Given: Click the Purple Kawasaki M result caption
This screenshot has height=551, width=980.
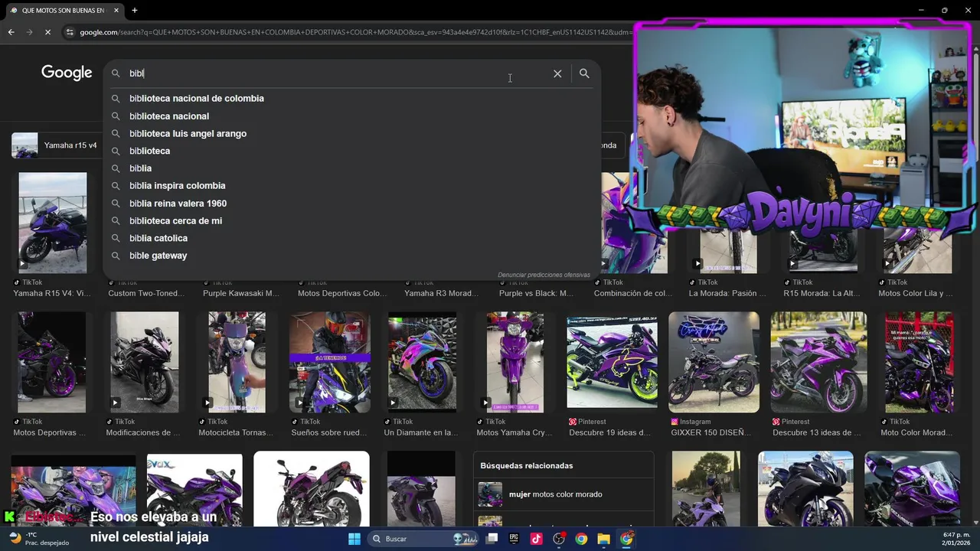Looking at the screenshot, I should click(x=241, y=293).
